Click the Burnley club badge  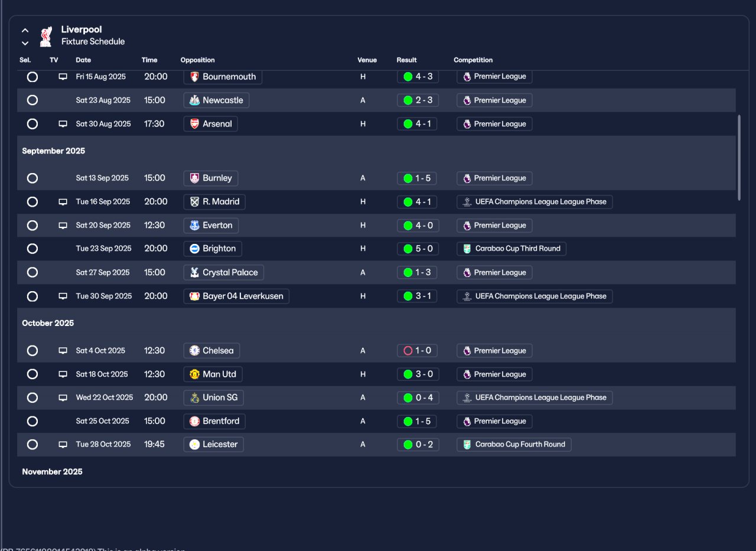[x=194, y=178]
